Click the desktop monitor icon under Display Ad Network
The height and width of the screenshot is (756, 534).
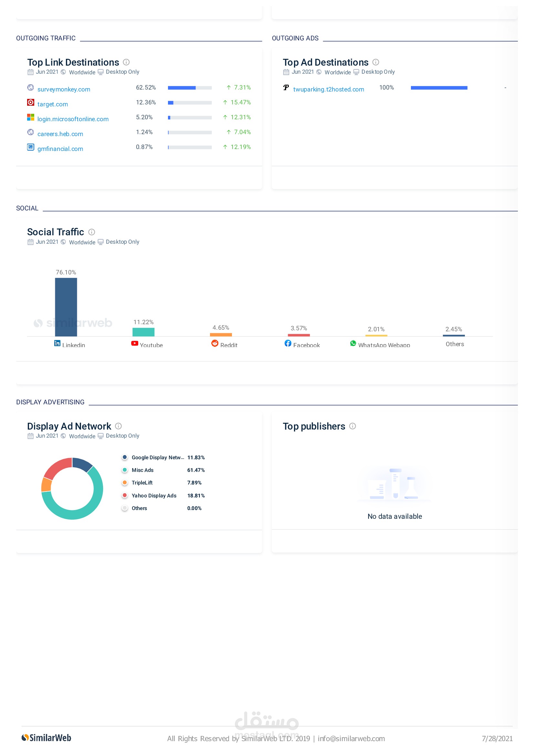tap(101, 436)
